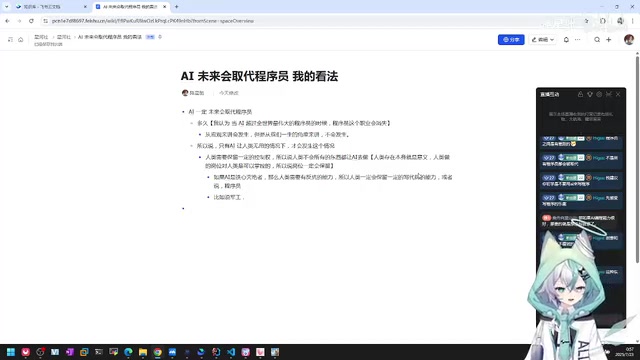Toggle the sidebar outline icon

pyautogui.click(x=10, y=40)
